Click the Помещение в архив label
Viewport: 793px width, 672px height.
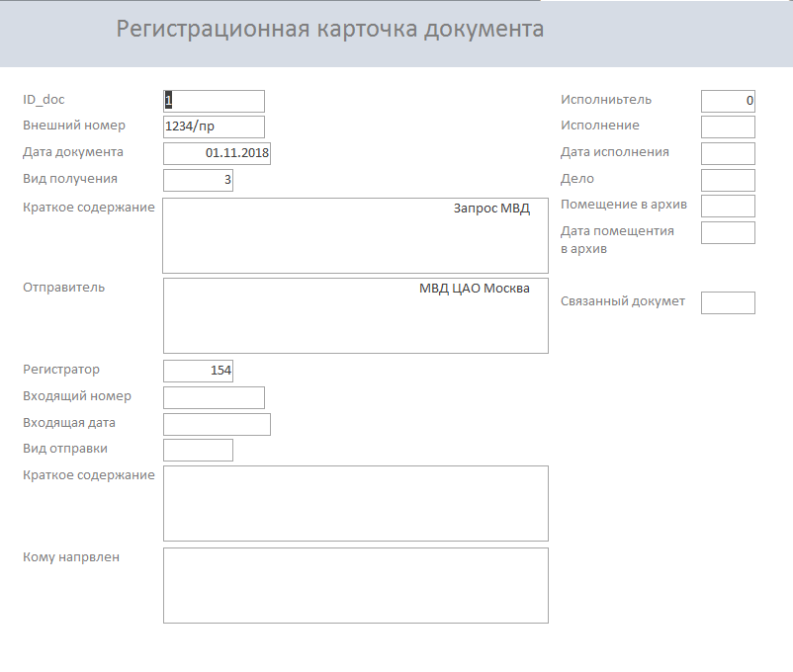coord(624,205)
